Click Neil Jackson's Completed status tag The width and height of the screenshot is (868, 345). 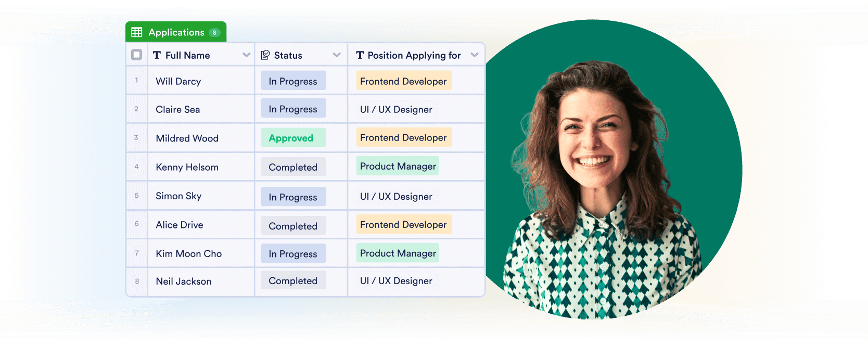pos(293,280)
